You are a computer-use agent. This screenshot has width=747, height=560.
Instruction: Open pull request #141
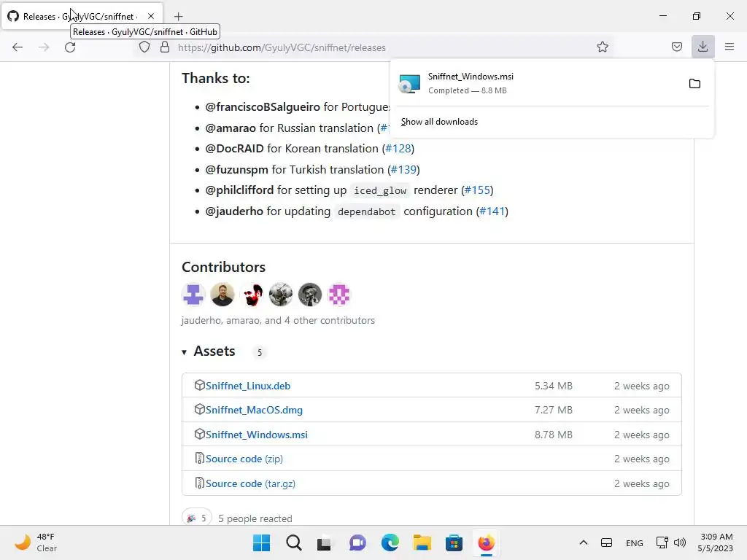[492, 211]
